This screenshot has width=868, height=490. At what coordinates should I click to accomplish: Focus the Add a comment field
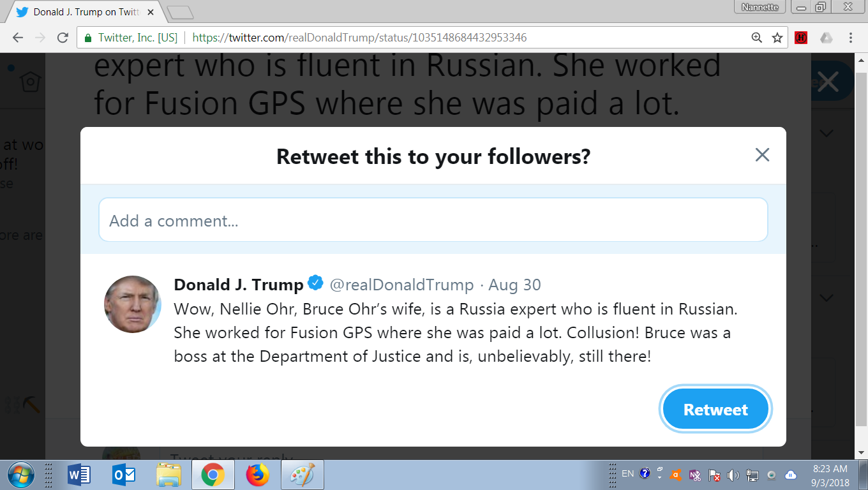[433, 220]
